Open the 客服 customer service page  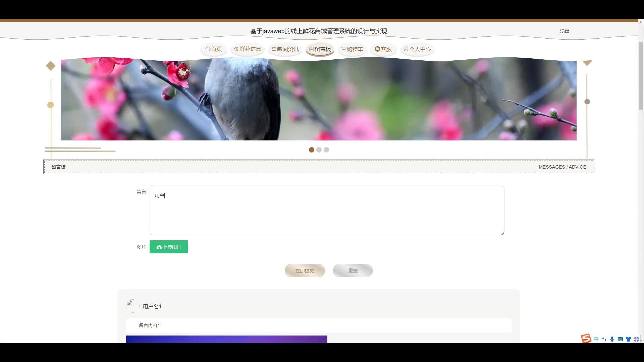[383, 49]
